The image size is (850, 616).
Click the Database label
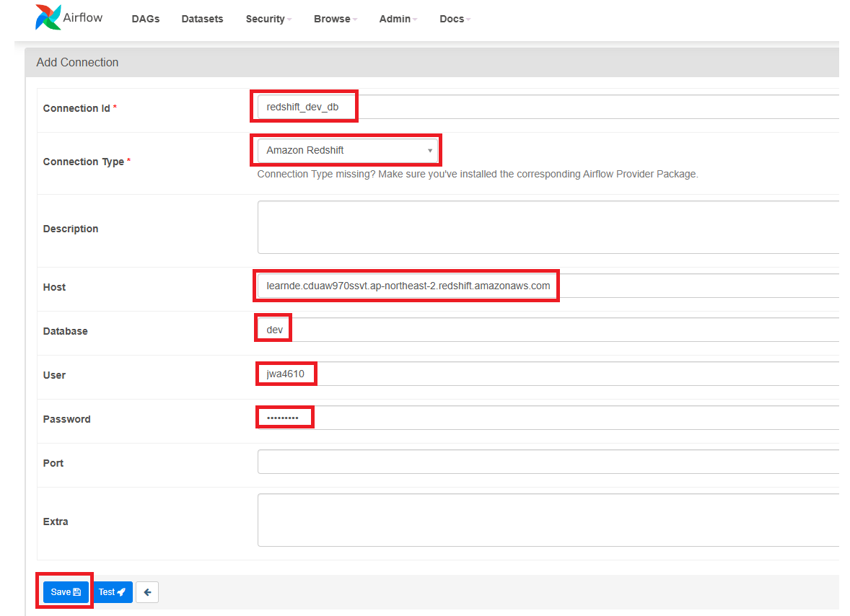click(x=65, y=331)
